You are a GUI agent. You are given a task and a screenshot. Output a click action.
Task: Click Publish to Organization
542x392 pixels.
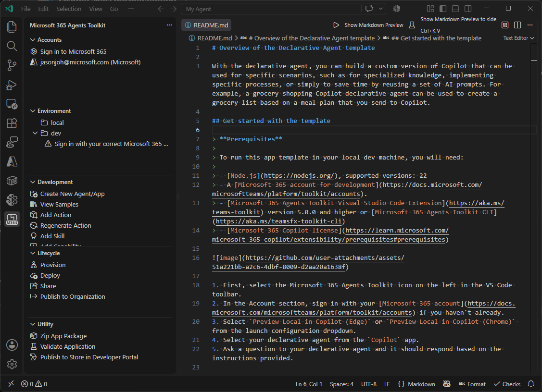[73, 297]
